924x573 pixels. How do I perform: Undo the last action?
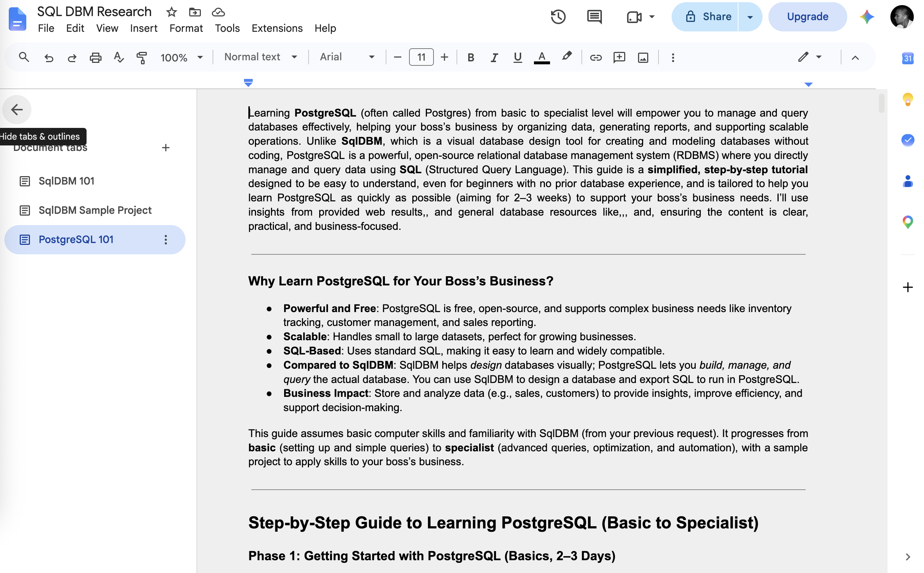(x=49, y=58)
